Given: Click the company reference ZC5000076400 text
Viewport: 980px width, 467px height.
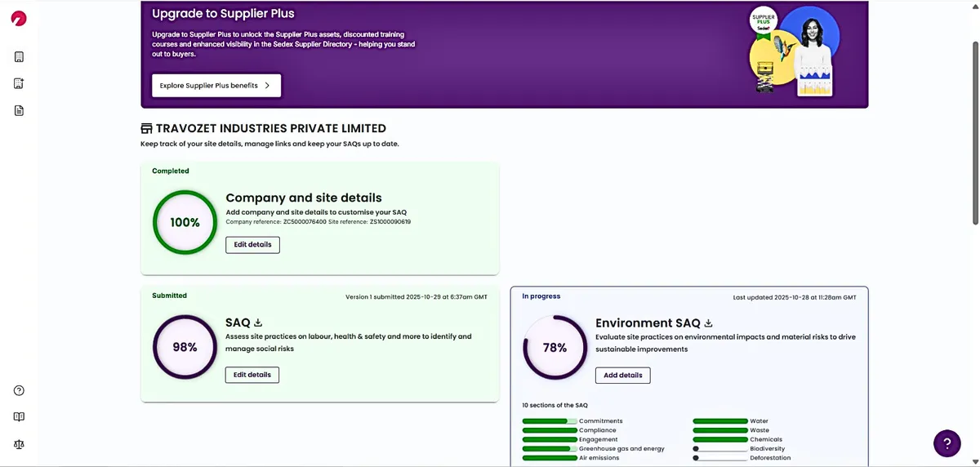Looking at the screenshot, I should [276, 222].
